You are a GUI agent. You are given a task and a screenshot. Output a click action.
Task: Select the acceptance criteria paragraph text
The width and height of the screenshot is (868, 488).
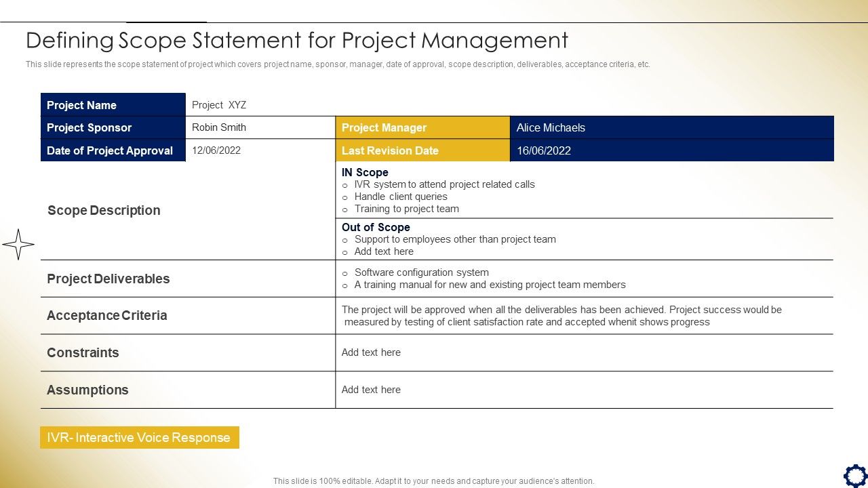pyautogui.click(x=561, y=316)
